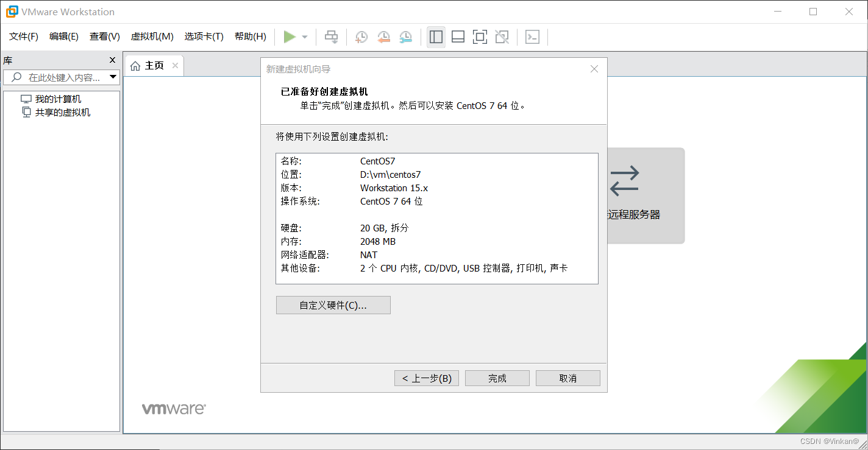The width and height of the screenshot is (868, 450).
Task: Click the show-or-hide thumbnail bar icon
Action: point(458,37)
